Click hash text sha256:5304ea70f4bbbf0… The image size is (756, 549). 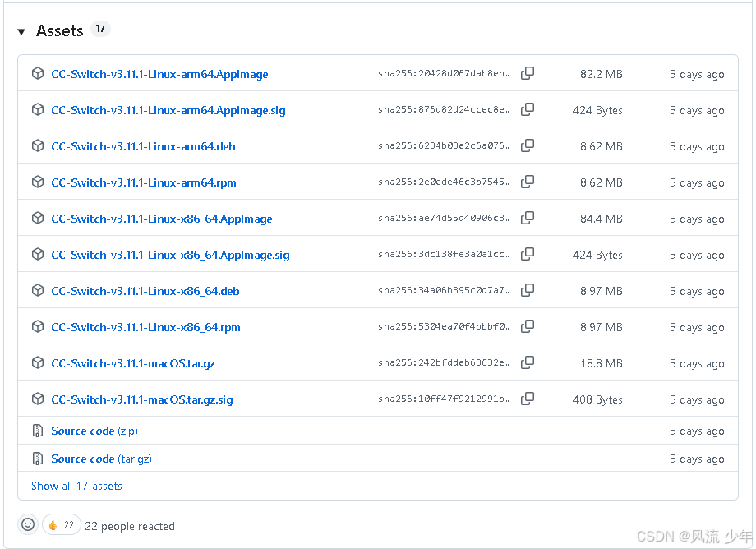click(x=444, y=326)
